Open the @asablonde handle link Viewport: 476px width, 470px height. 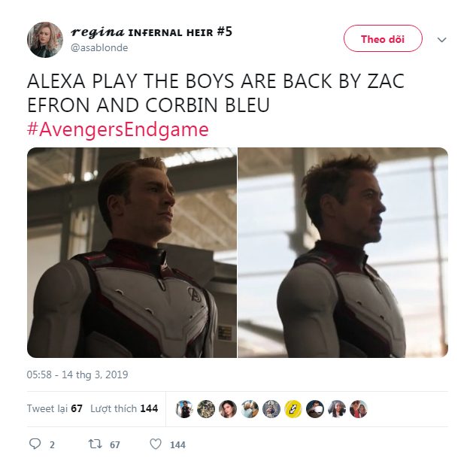[x=99, y=47]
